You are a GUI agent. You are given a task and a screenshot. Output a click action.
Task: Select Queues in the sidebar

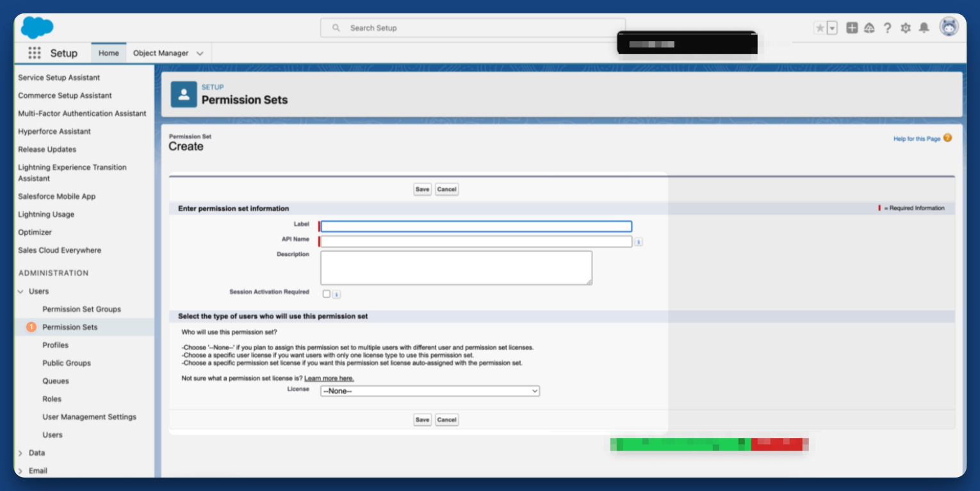[x=56, y=381]
